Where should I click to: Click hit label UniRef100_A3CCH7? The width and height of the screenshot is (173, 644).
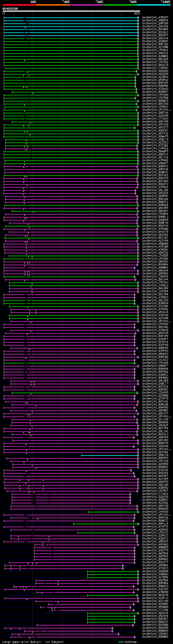[155, 589]
